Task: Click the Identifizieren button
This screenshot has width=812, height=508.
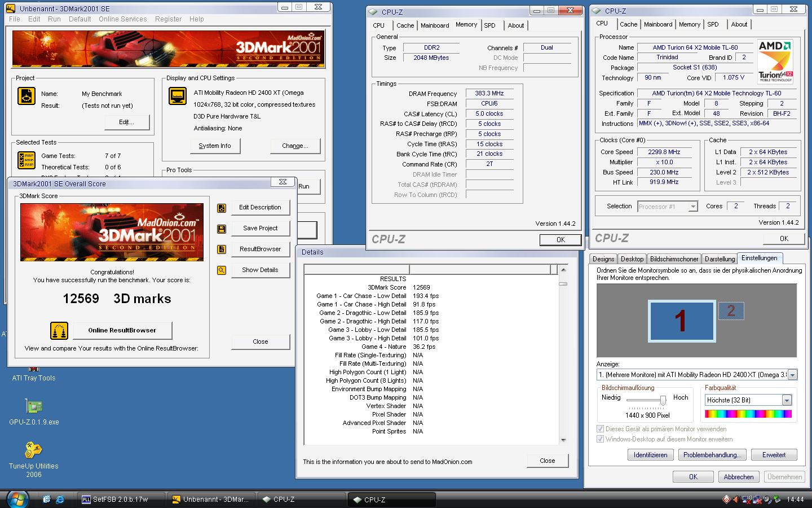Action: tap(650, 455)
